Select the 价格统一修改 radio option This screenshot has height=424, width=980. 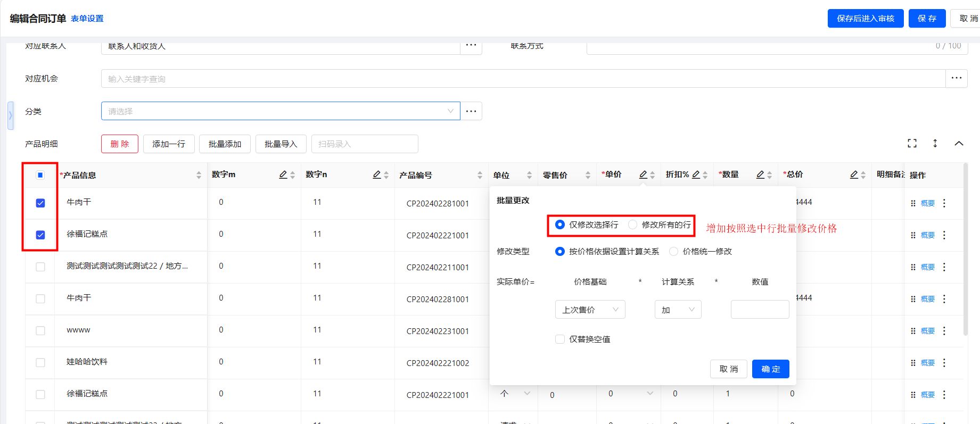(674, 251)
